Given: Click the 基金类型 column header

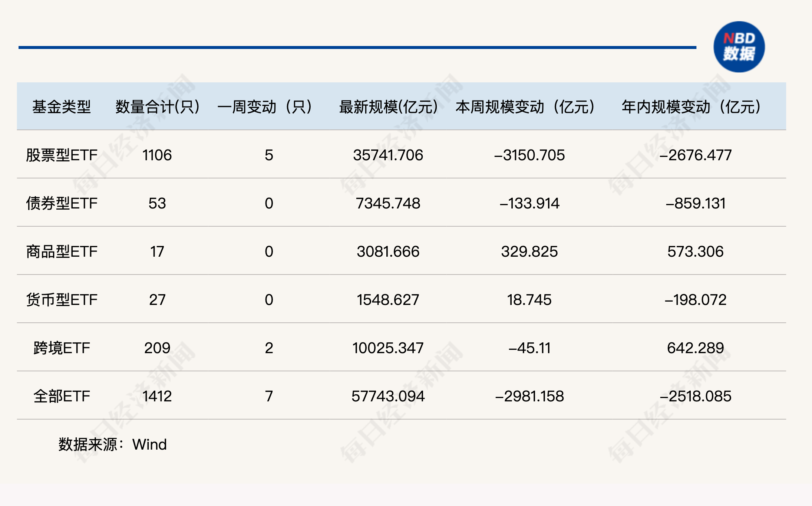Looking at the screenshot, I should click(x=62, y=107).
